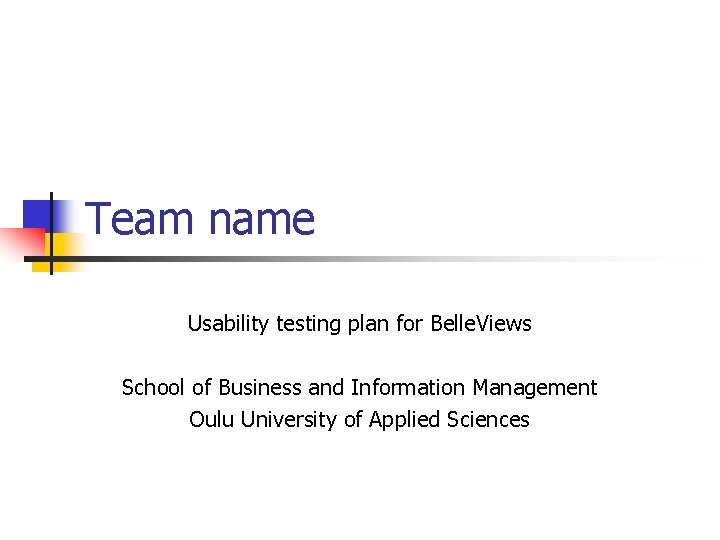
Task: Click the word "University" in the last line
Action: coord(288,420)
